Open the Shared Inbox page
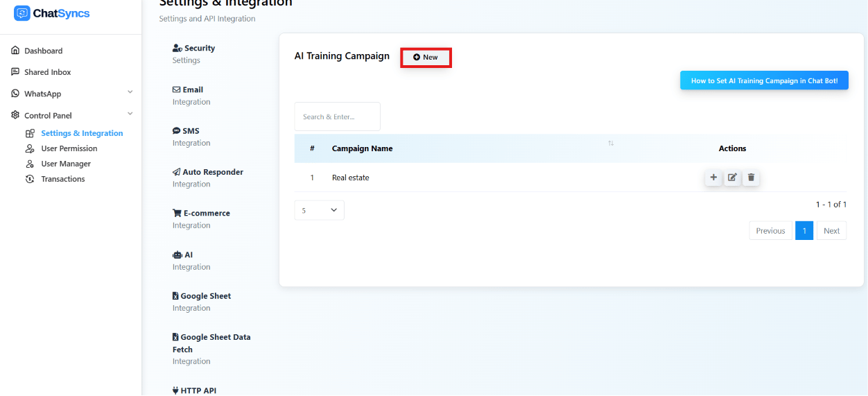The width and height of the screenshot is (868, 396). (47, 72)
